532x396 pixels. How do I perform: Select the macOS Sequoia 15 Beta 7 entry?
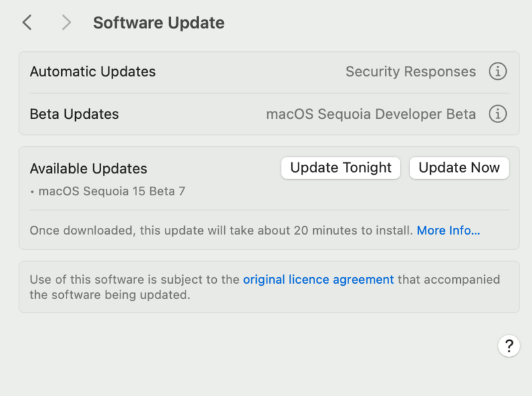tap(112, 191)
